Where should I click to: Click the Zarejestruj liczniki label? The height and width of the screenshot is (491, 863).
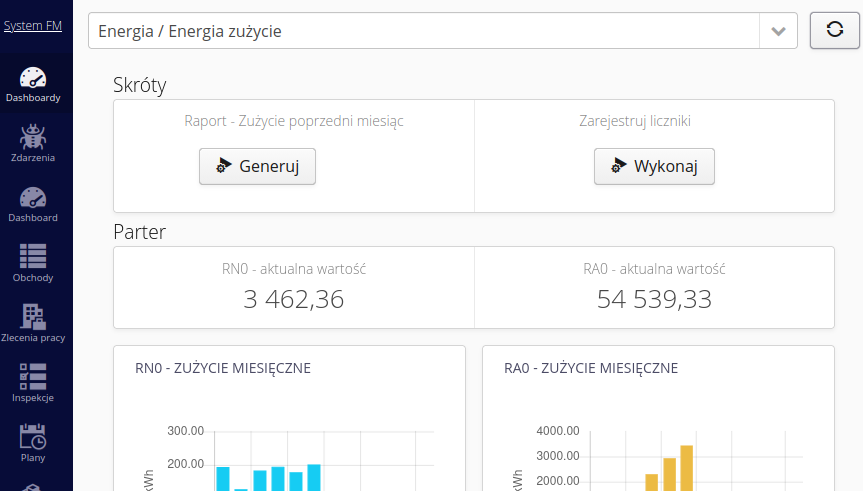click(x=635, y=121)
